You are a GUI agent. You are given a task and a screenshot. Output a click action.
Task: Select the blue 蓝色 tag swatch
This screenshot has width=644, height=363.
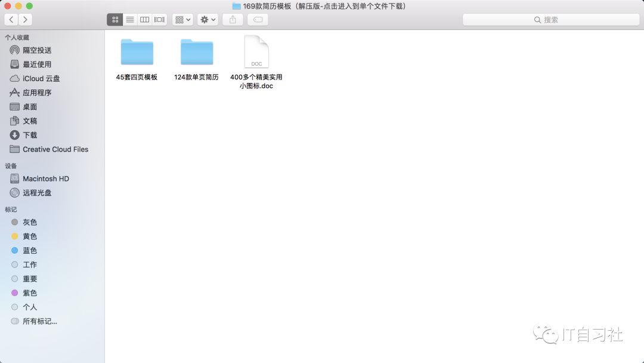30,250
